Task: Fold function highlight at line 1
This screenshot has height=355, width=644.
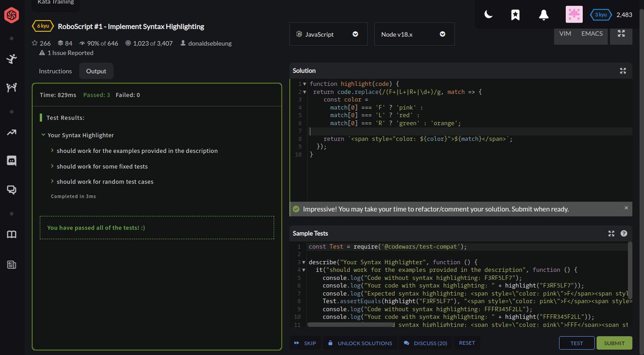Action: tap(304, 84)
